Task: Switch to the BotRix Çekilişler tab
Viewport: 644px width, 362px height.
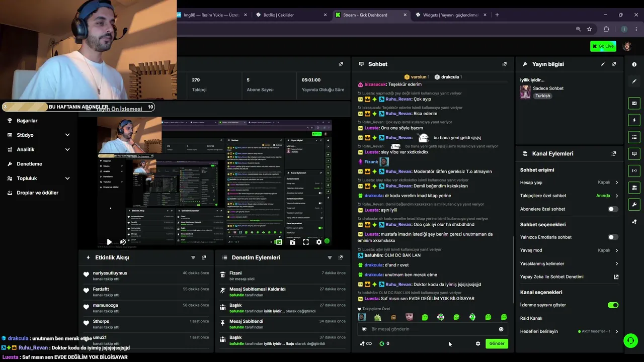Action: click(x=290, y=15)
